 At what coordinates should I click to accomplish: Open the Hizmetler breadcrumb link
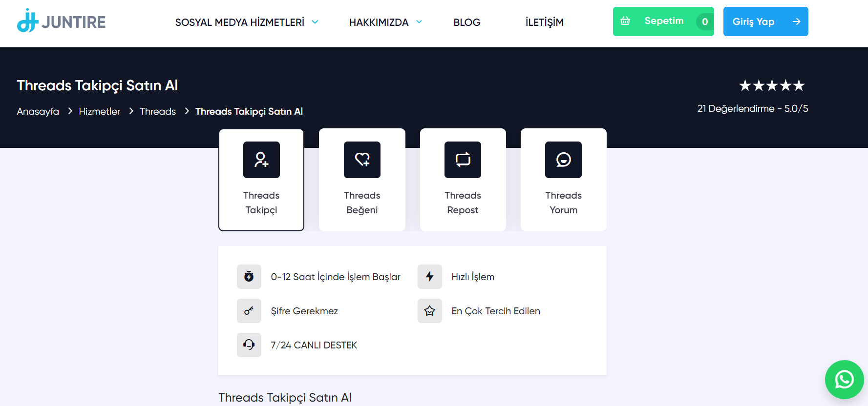99,111
